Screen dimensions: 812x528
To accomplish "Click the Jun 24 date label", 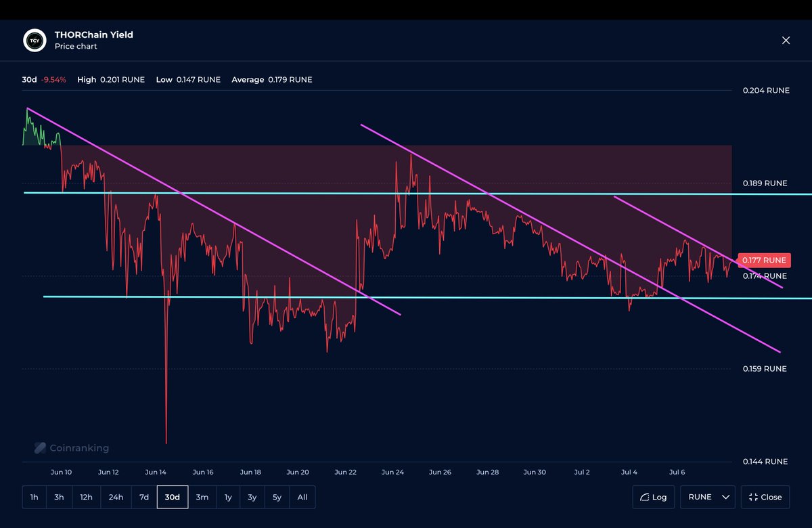I will pos(392,472).
